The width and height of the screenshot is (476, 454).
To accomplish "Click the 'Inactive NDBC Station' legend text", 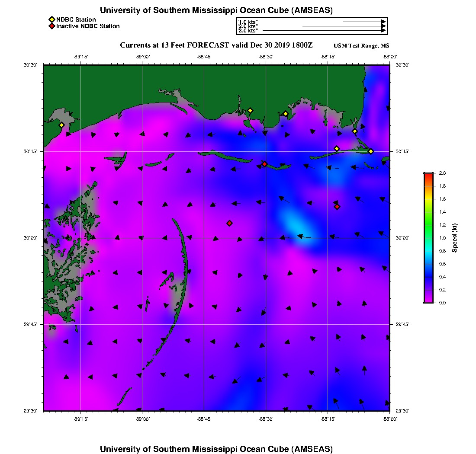I will pos(88,26).
